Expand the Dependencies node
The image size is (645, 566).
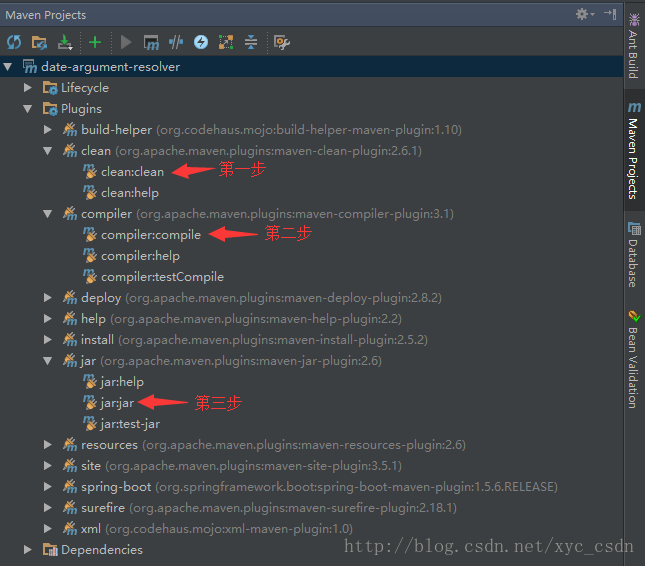tap(28, 550)
